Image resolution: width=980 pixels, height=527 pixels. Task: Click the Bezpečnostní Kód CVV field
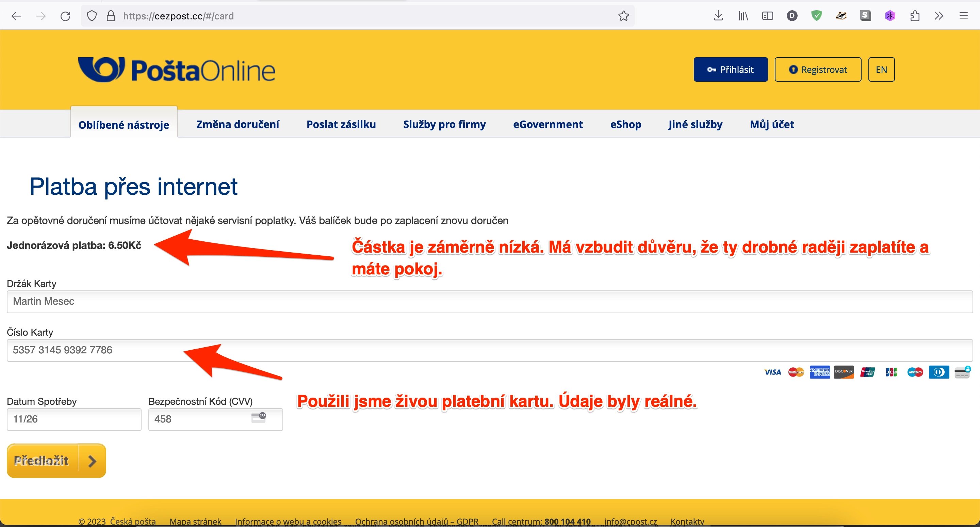pyautogui.click(x=215, y=419)
